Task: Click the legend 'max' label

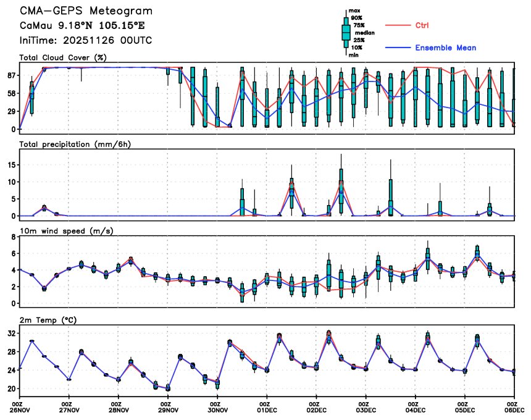Action: tap(354, 10)
